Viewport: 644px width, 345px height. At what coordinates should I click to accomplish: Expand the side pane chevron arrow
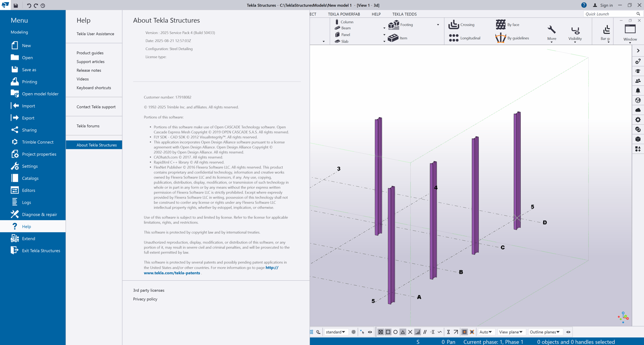pyautogui.click(x=638, y=51)
